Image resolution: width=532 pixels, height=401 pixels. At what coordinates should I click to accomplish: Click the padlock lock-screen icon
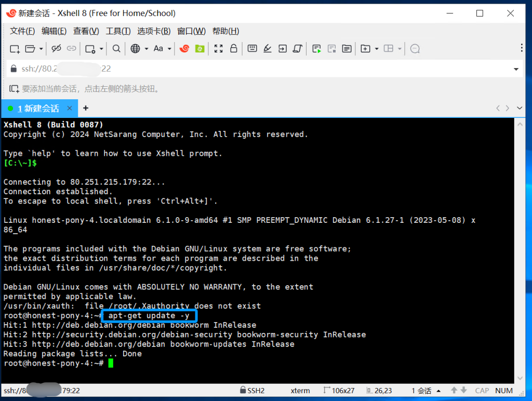click(x=234, y=49)
